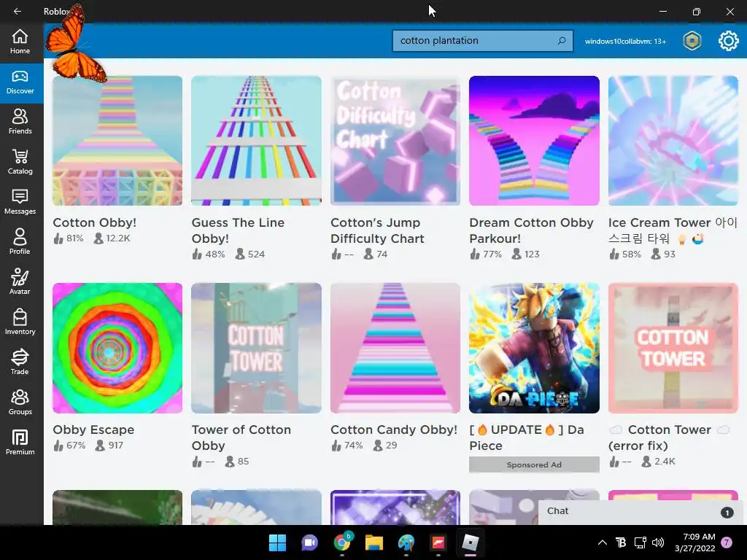Open File Explorer from taskbar

click(374, 542)
